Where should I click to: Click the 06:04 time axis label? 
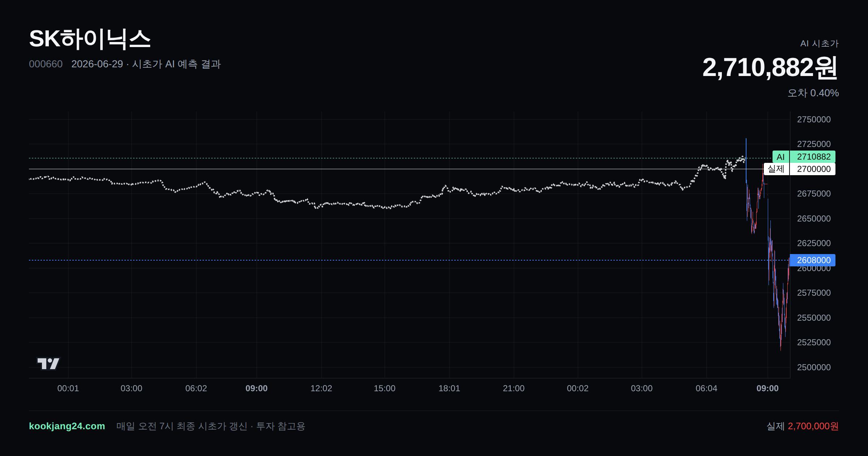[x=706, y=388]
